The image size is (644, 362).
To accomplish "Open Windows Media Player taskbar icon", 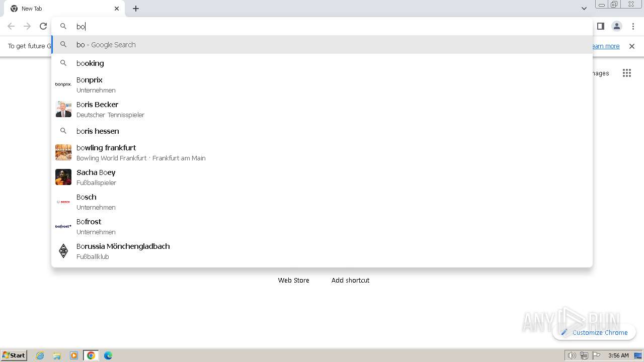I will (x=74, y=355).
